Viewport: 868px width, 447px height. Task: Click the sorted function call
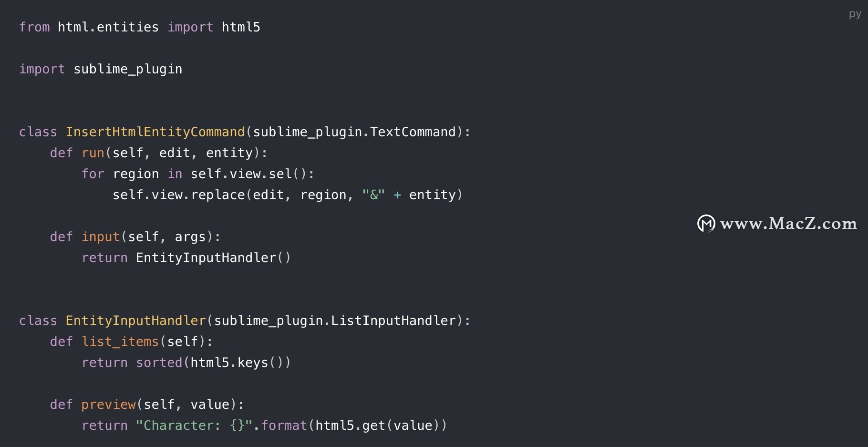[159, 363]
